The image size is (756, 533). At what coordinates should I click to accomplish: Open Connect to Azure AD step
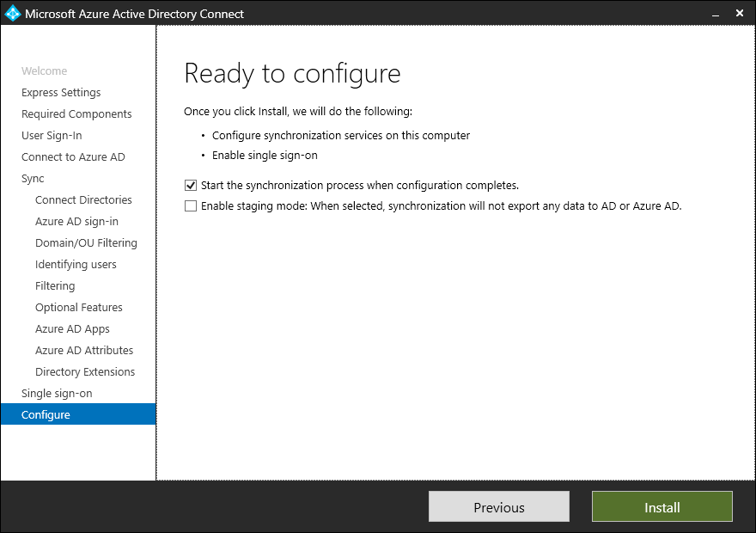[x=73, y=157]
